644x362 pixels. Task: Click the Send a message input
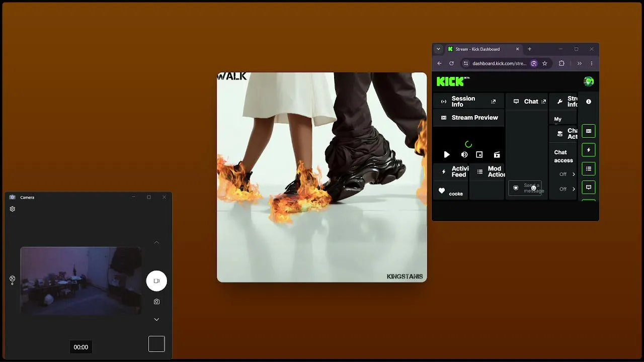click(525, 188)
